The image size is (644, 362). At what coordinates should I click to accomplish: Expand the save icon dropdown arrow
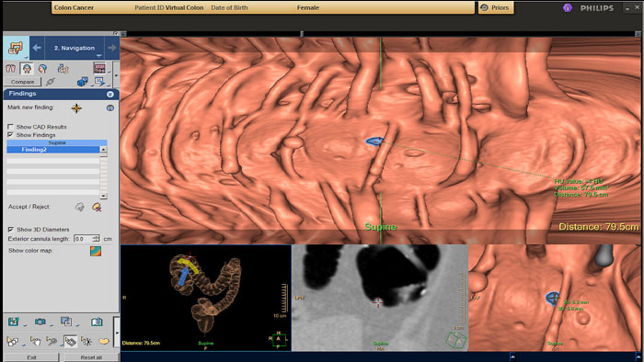tap(24, 325)
